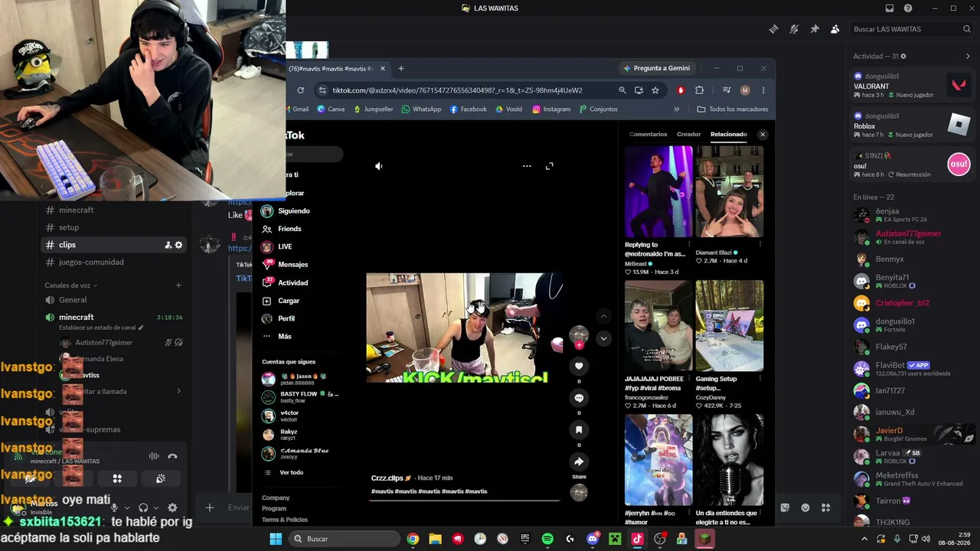Toggle Discord microphone mute

[x=114, y=507]
